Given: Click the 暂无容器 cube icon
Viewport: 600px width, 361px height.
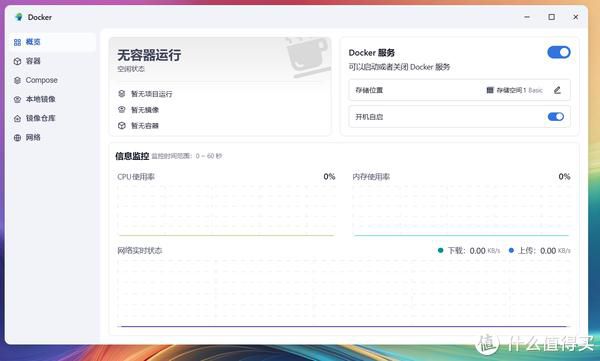Looking at the screenshot, I should click(122, 126).
